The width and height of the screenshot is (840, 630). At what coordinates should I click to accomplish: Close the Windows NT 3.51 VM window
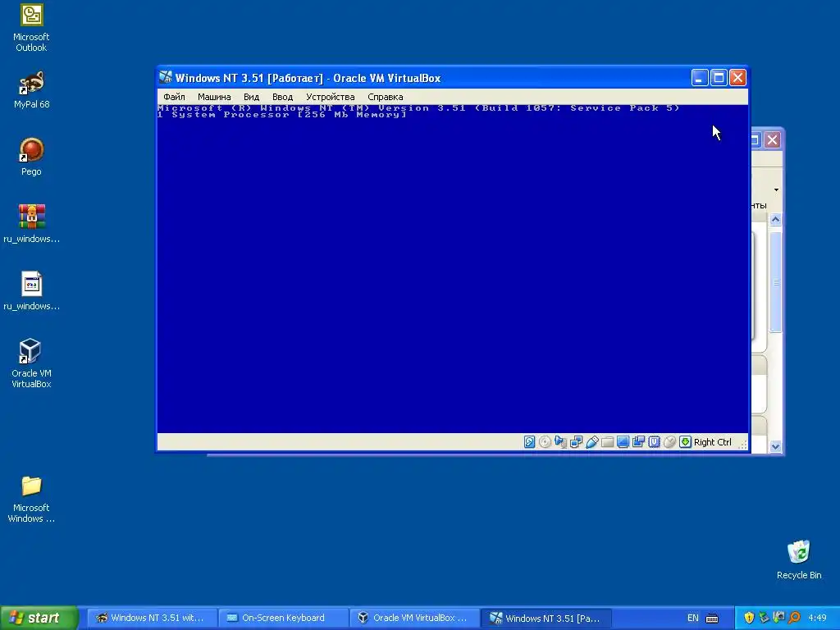[737, 78]
